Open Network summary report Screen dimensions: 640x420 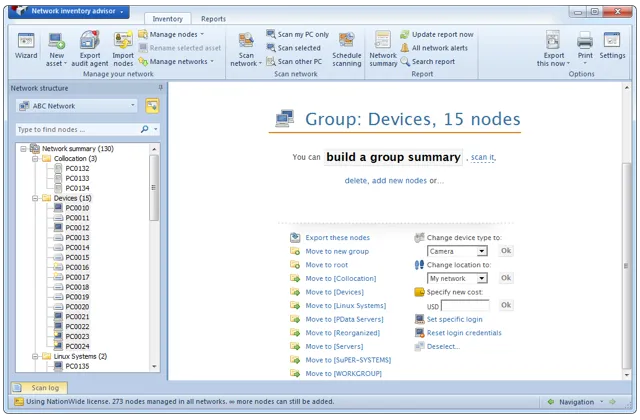click(x=383, y=49)
